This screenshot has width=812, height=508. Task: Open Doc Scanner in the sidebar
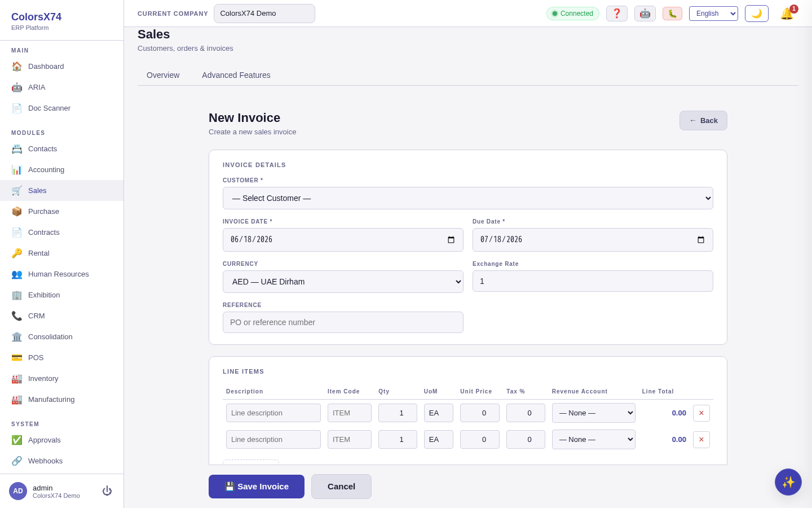point(61,108)
